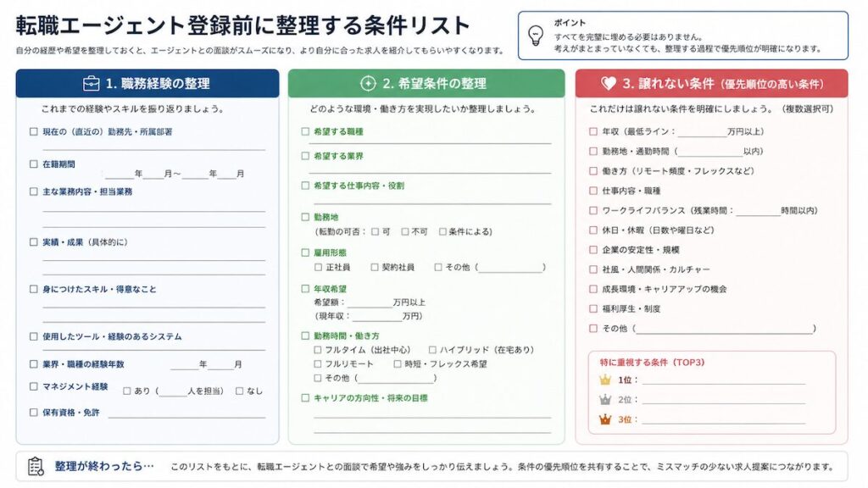
Task: Click the 3位 priority line
Action: coord(724,419)
